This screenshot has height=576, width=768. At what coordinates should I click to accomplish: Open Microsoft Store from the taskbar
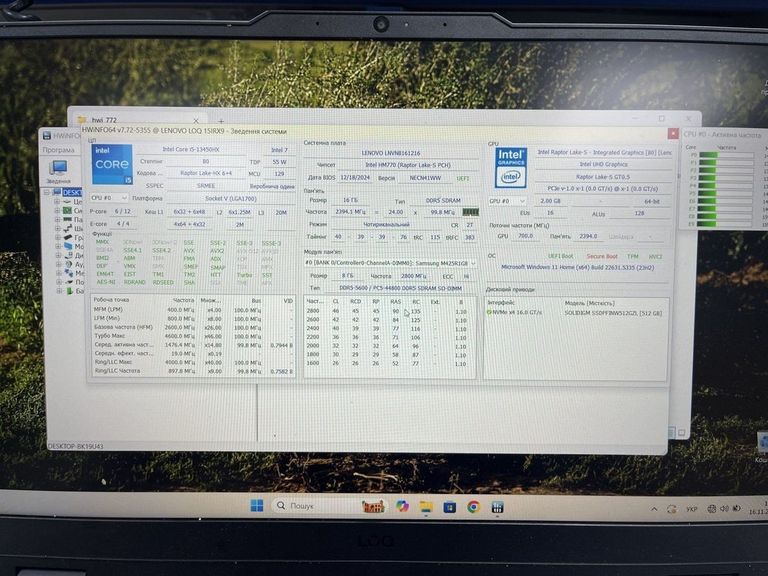(x=451, y=506)
